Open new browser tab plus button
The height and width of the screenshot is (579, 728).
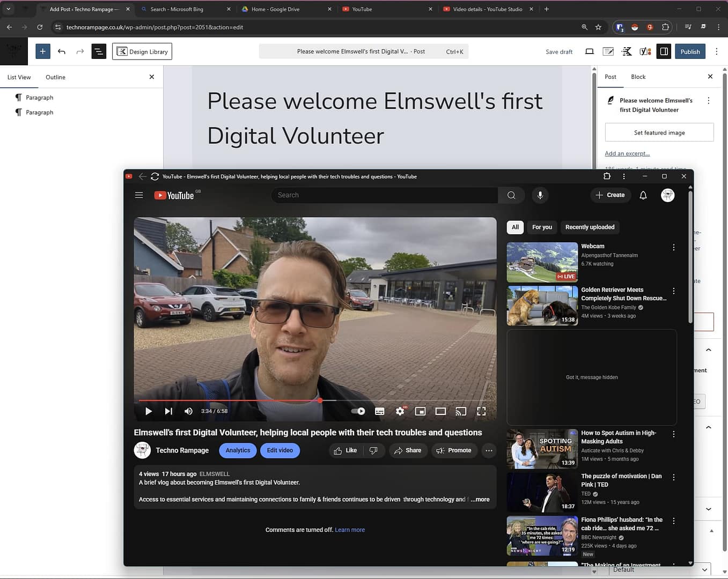547,9
